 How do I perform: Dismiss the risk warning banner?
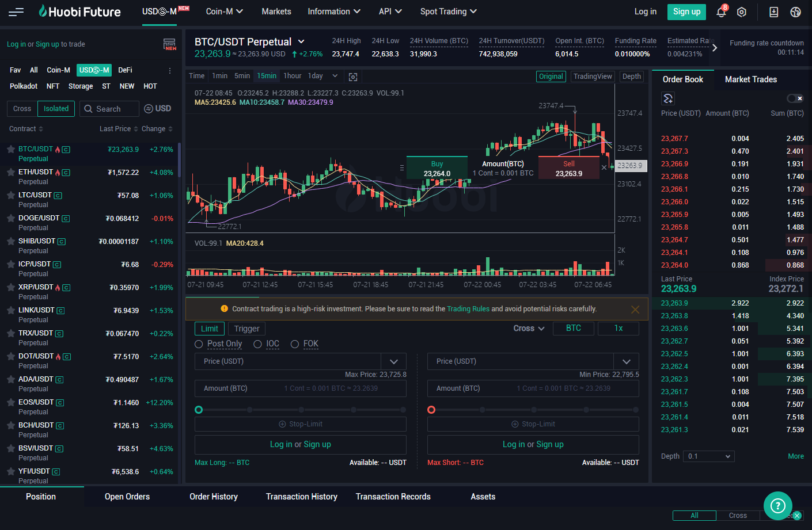point(635,310)
